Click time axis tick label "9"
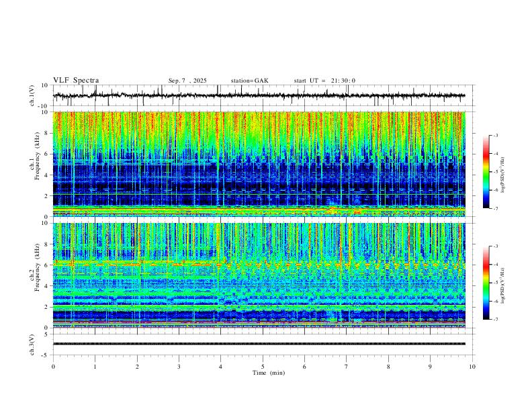The width and height of the screenshot is (532, 411). pyautogui.click(x=430, y=367)
